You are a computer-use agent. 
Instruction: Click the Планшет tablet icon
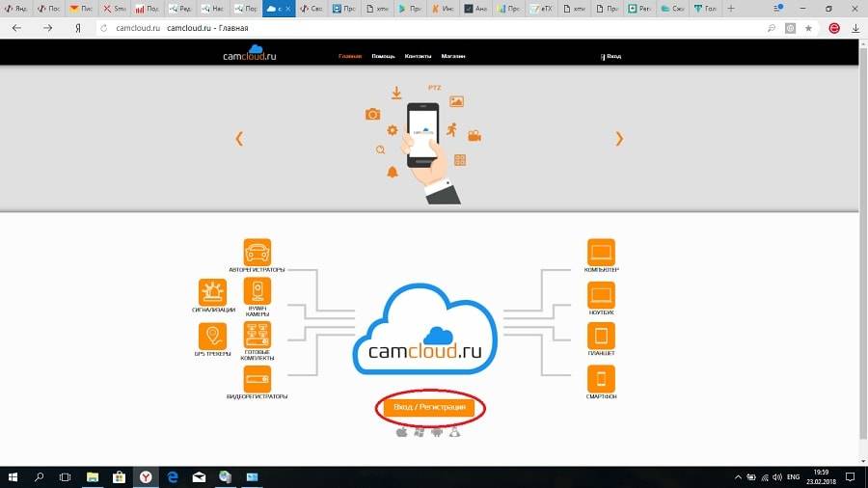[601, 336]
